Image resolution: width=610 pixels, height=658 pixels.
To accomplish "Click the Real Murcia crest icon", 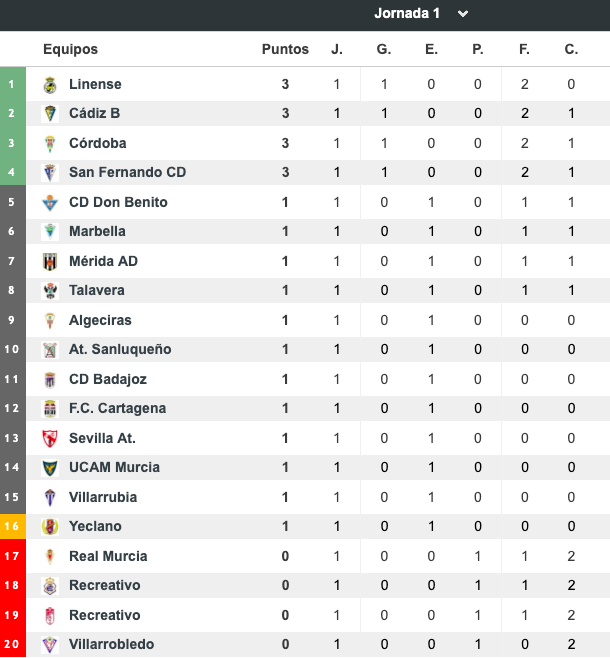I will (x=50, y=557).
